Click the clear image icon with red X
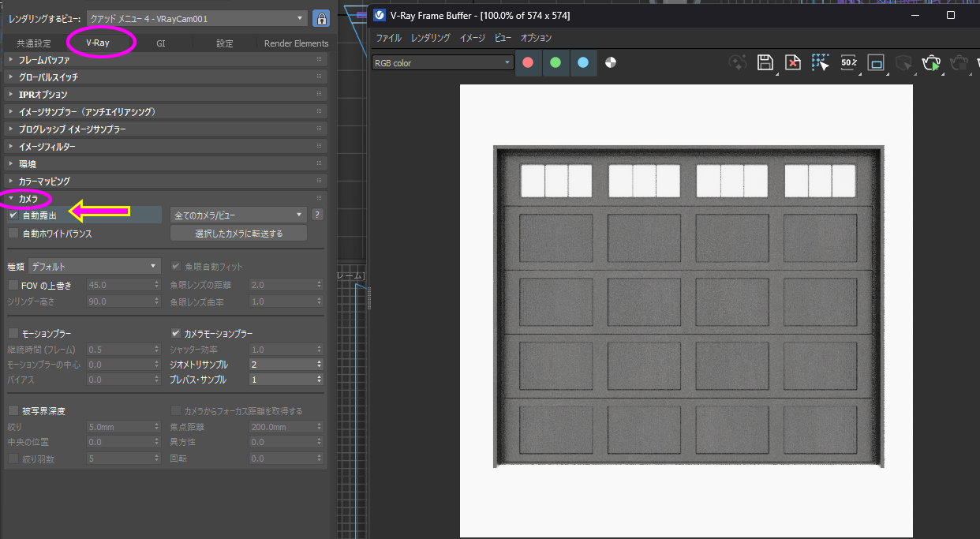 (792, 63)
